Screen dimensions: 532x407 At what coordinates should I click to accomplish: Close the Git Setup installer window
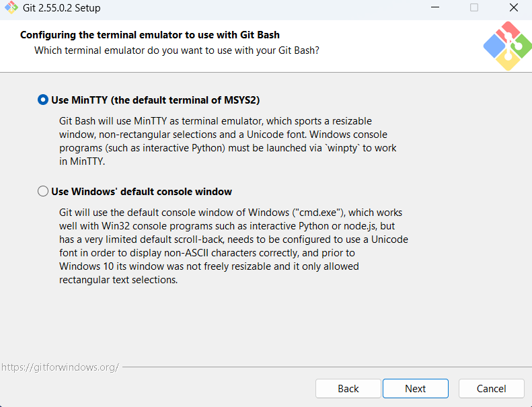(x=514, y=7)
